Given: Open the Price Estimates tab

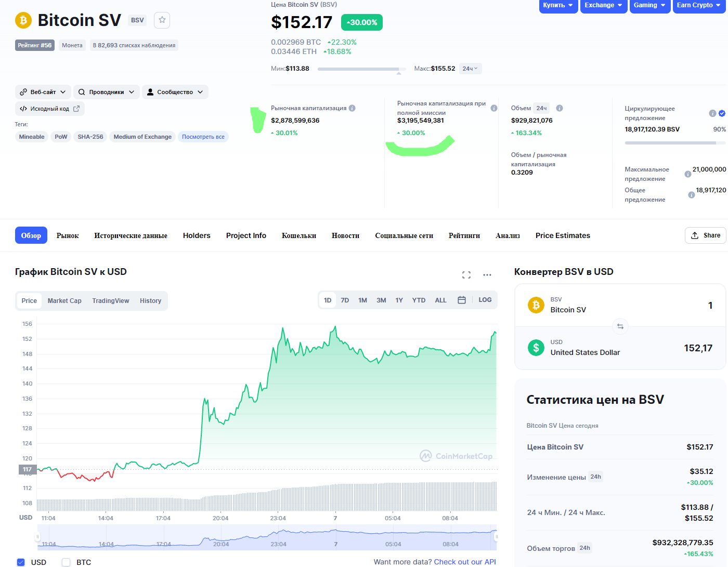Looking at the screenshot, I should click(x=563, y=235).
